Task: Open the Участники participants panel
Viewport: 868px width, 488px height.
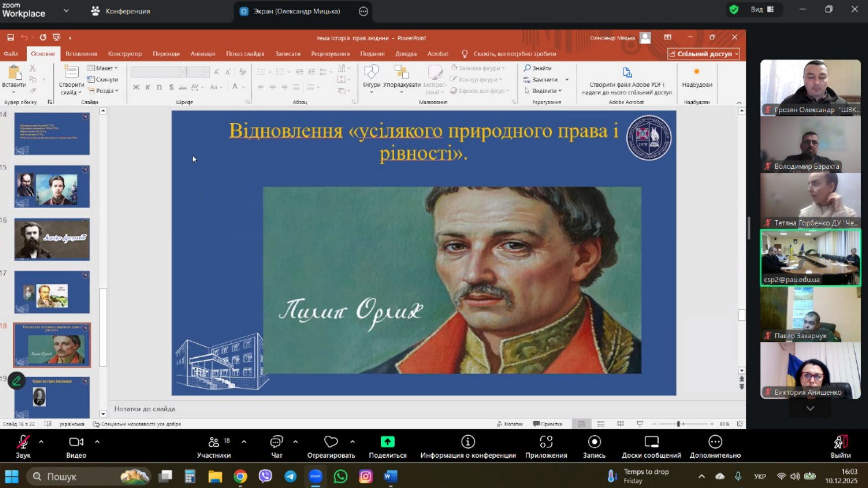Action: [x=213, y=442]
